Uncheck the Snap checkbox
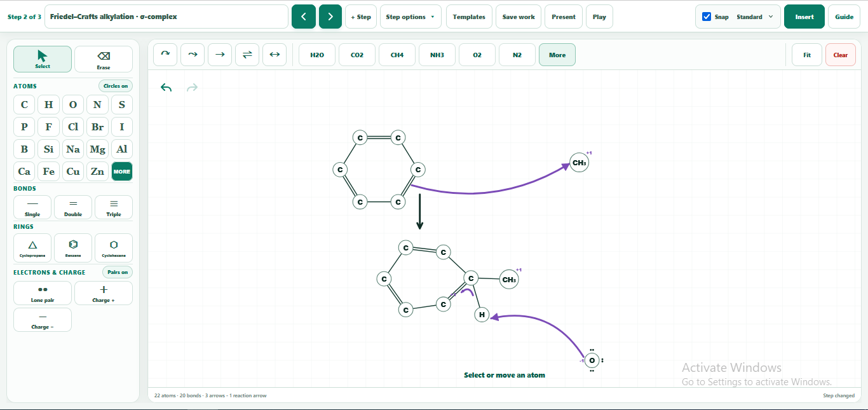 [707, 17]
